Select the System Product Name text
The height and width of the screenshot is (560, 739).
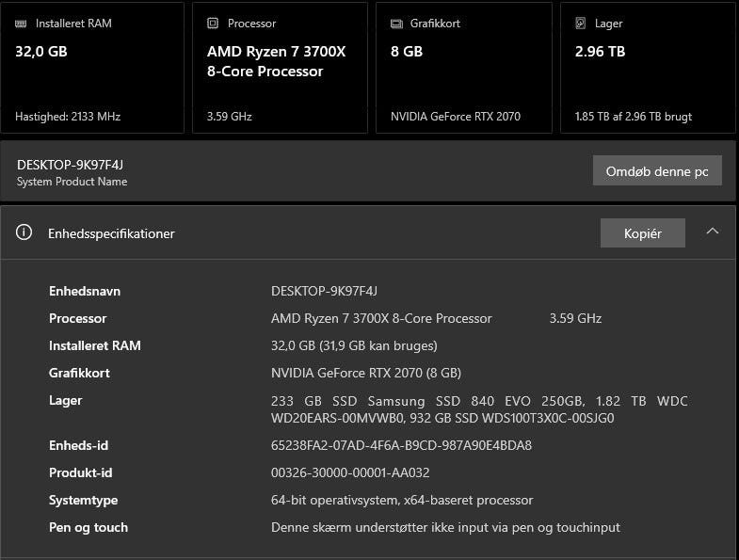(72, 182)
